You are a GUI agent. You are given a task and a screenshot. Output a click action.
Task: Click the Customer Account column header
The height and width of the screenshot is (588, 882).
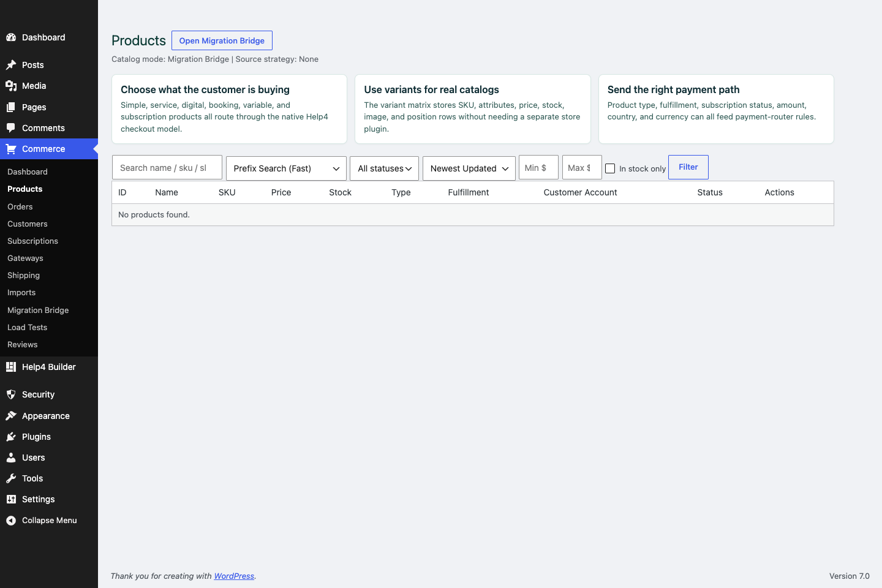581,192
